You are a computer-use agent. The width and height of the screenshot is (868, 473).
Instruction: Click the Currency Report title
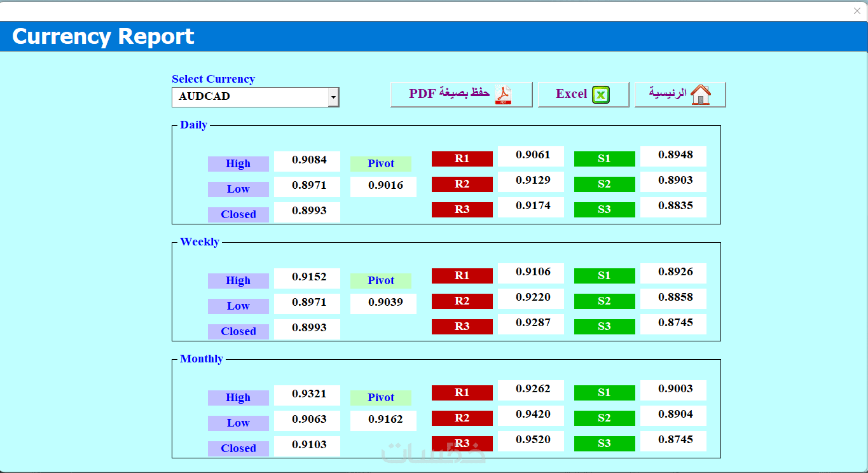click(x=103, y=36)
